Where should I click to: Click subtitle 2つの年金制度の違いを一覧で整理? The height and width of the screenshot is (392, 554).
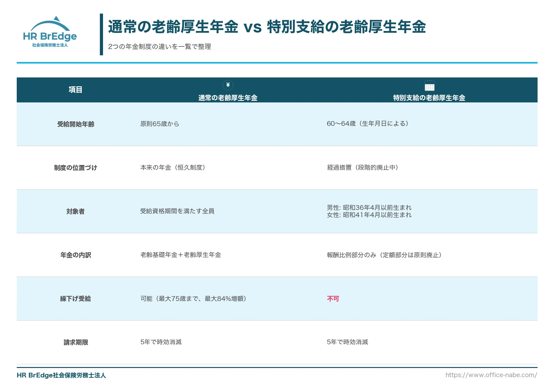tap(160, 46)
